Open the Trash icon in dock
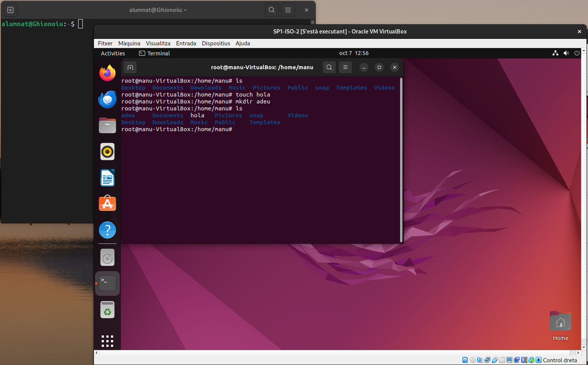 point(107,310)
